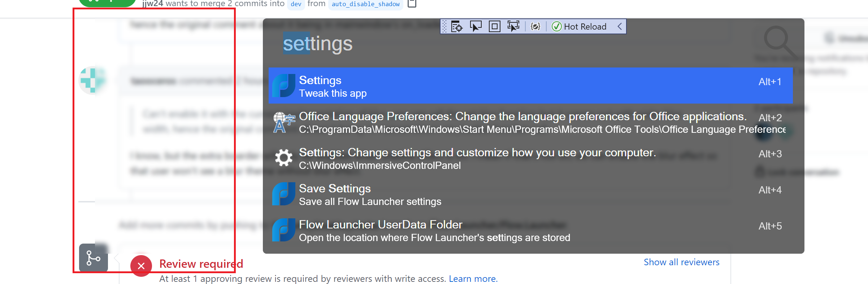
Task: Click the Flow Launcher icon beside Settings
Action: [284, 86]
